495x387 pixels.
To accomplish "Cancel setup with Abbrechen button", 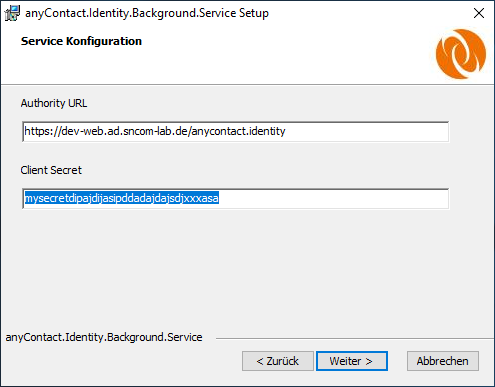I will [x=443, y=361].
